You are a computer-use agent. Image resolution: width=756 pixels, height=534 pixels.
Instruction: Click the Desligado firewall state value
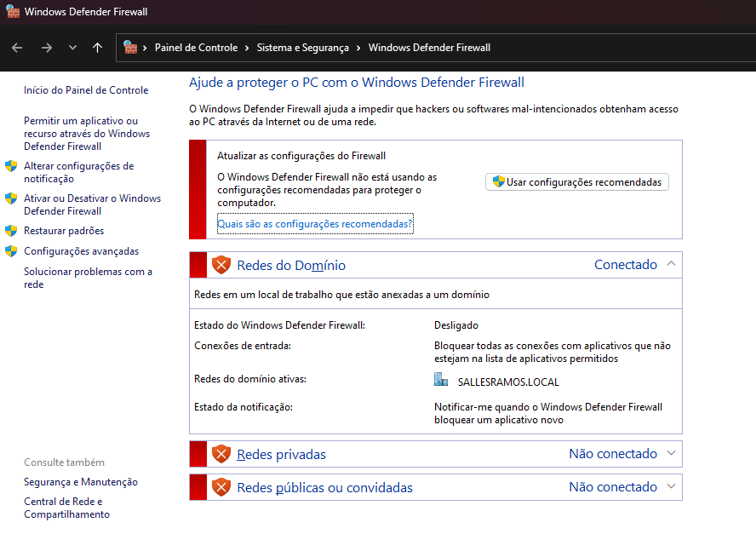pyautogui.click(x=456, y=325)
